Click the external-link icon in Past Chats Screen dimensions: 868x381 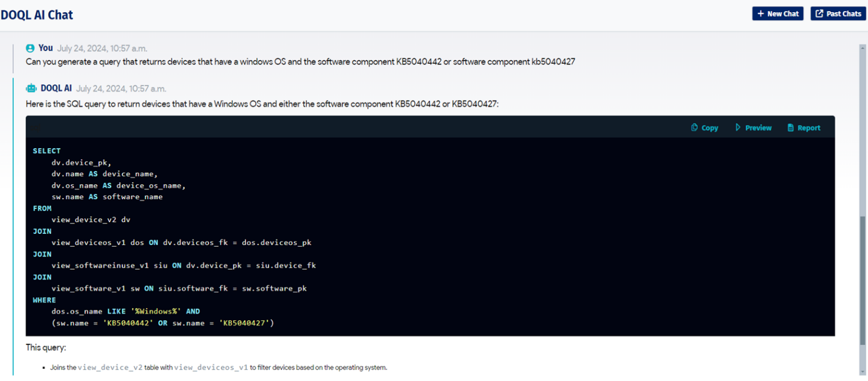click(819, 13)
